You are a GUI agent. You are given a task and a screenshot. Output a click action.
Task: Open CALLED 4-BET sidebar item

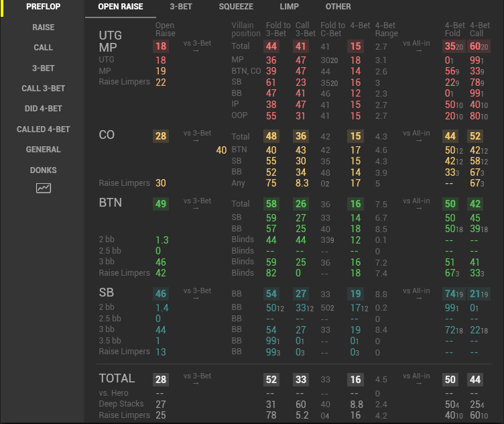click(x=44, y=129)
